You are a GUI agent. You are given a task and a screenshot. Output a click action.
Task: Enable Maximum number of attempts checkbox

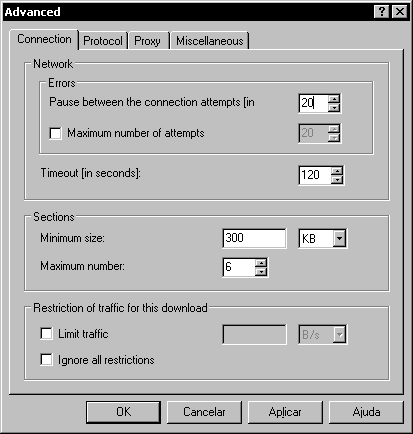(x=55, y=133)
